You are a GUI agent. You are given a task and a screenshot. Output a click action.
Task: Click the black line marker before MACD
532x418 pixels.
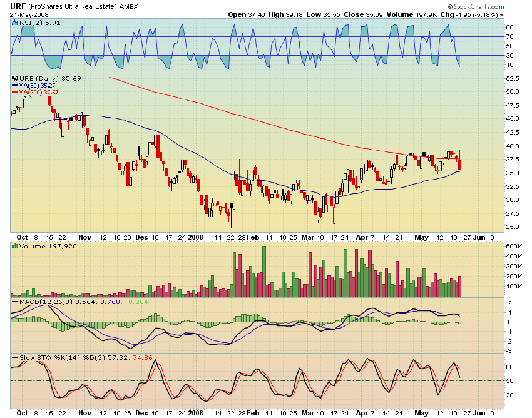tap(15, 302)
